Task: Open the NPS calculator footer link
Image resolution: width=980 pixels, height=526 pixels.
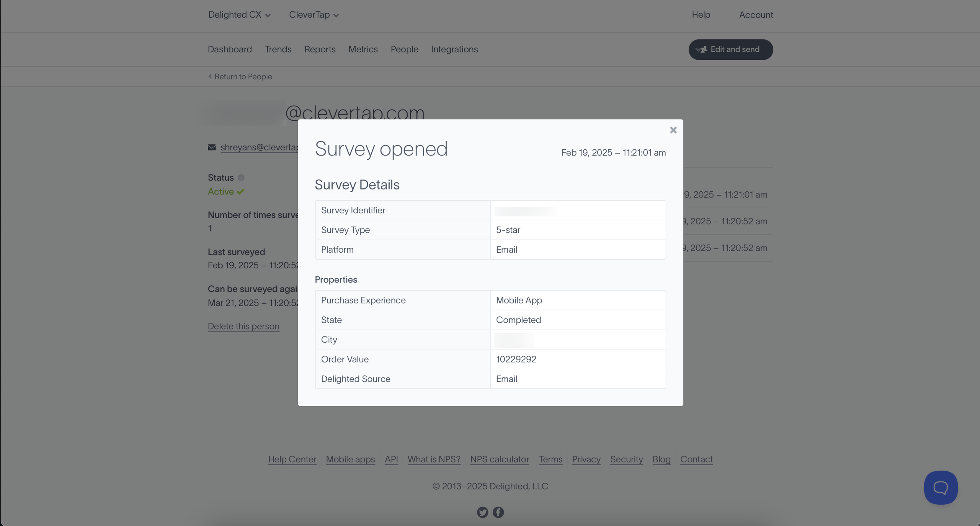Action: 499,459
